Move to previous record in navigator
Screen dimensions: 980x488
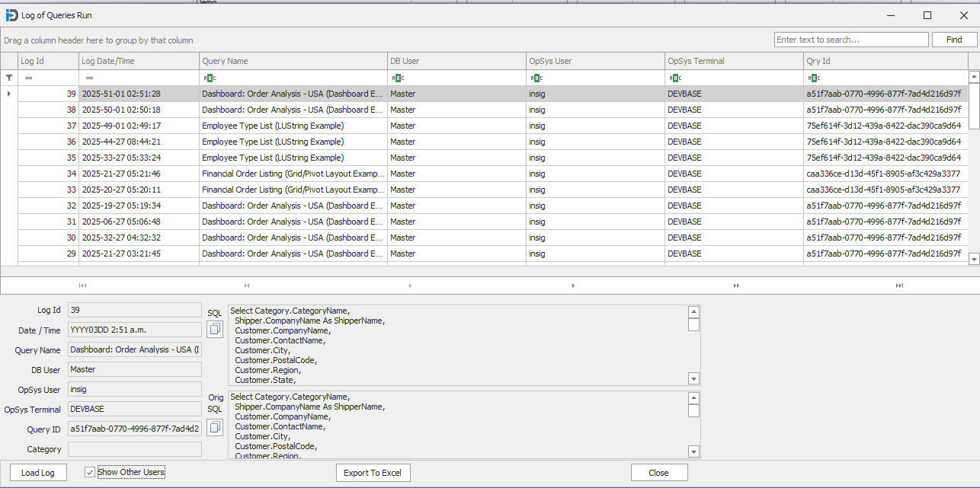(410, 285)
